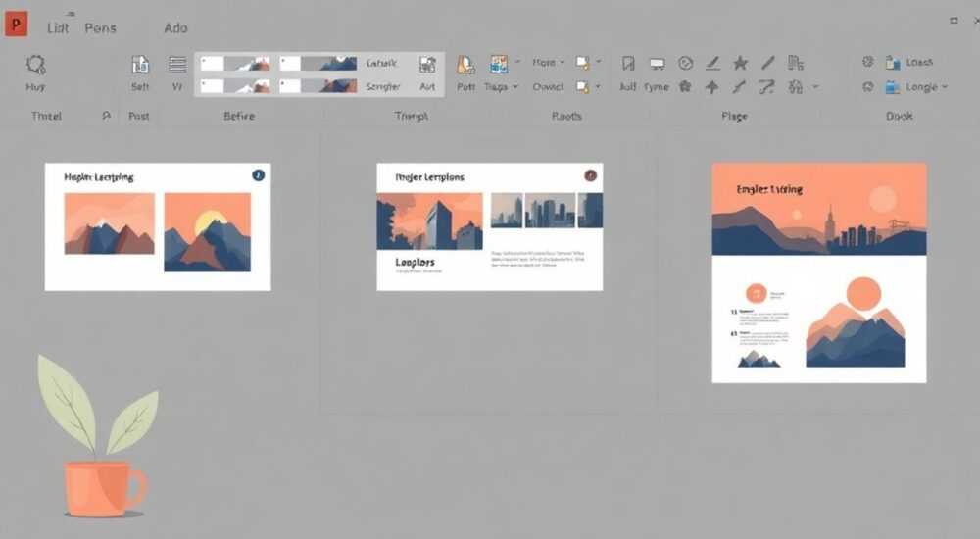This screenshot has width=980, height=539.
Task: Click the Post group label
Action: point(139,116)
